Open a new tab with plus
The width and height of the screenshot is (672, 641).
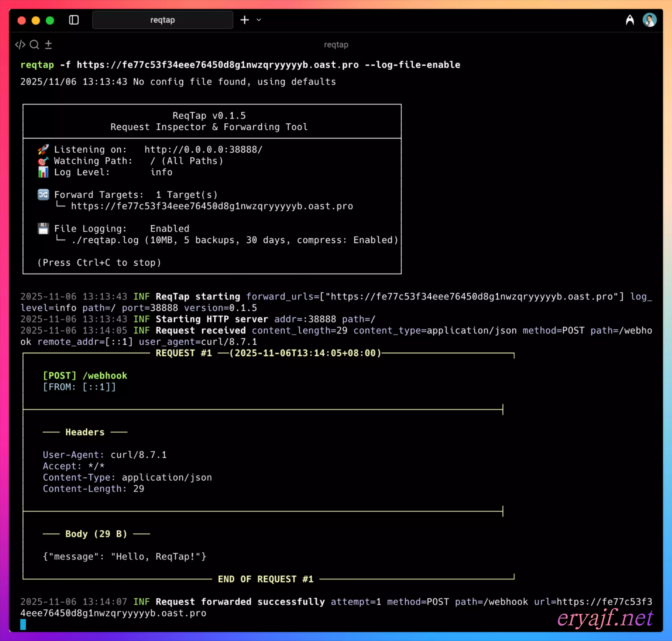(244, 20)
